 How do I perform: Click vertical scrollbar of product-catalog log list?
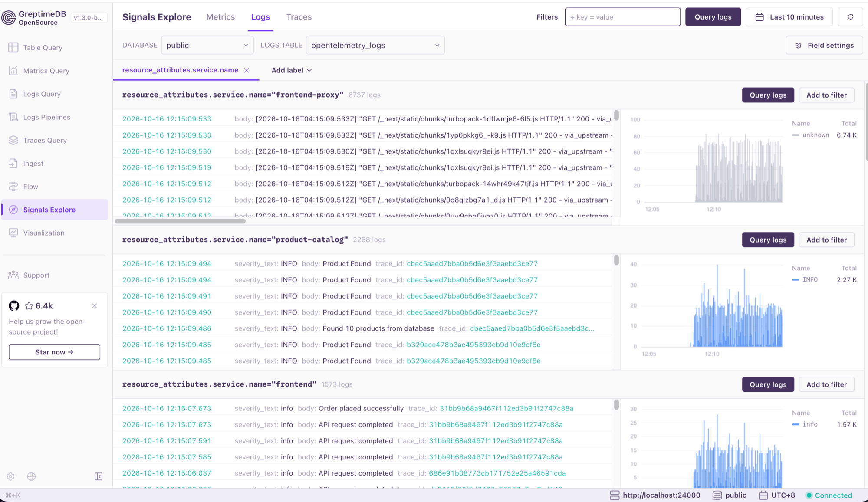pos(616,260)
